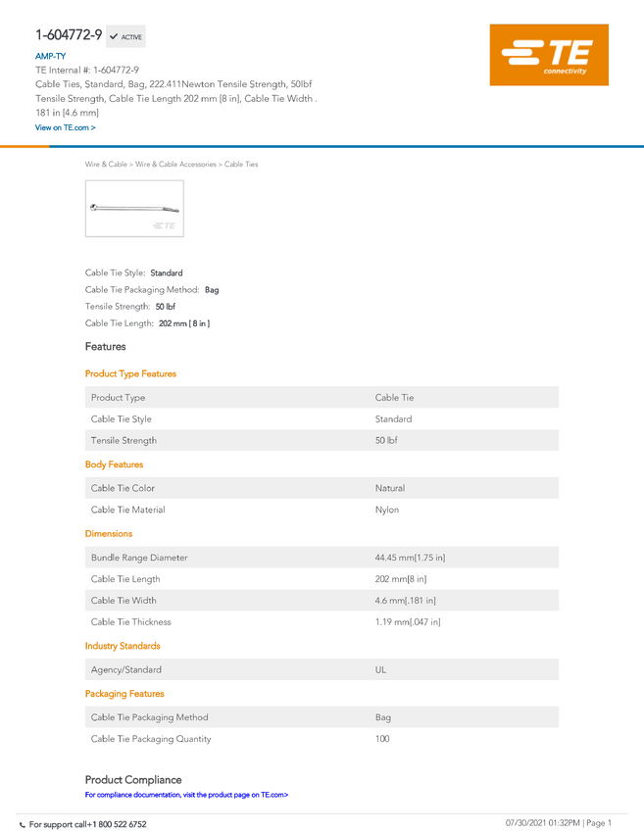Select 44.45 mm[1.75 in] value
Viewport: 644px width, 833px height.
point(410,558)
